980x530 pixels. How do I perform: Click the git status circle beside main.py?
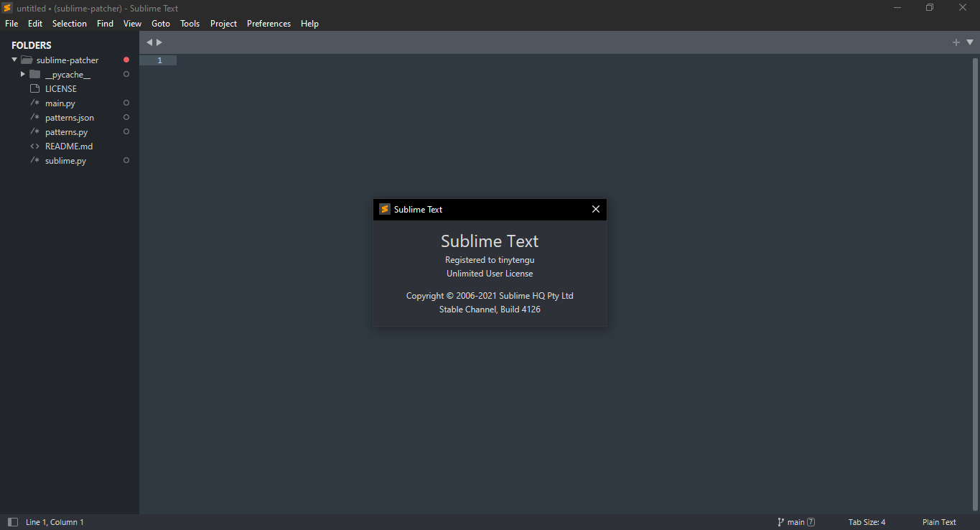[x=126, y=103]
